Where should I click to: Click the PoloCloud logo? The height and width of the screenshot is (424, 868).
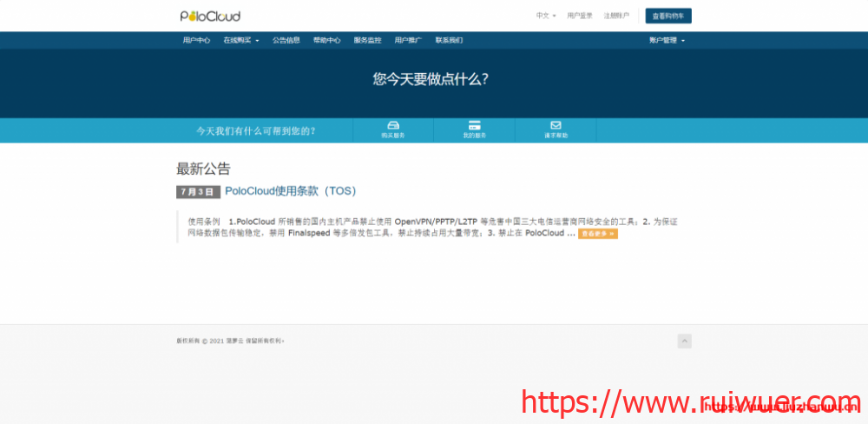click(210, 16)
